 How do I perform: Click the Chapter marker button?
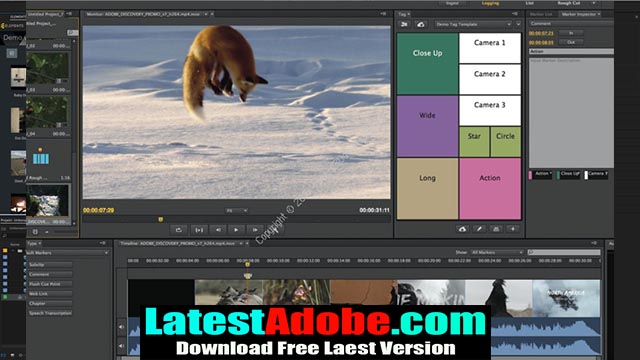click(50, 304)
